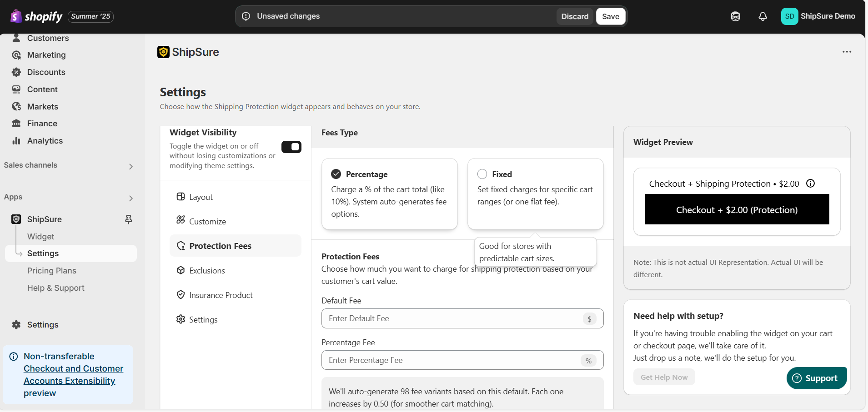Click the Discounts badge icon

click(x=16, y=72)
